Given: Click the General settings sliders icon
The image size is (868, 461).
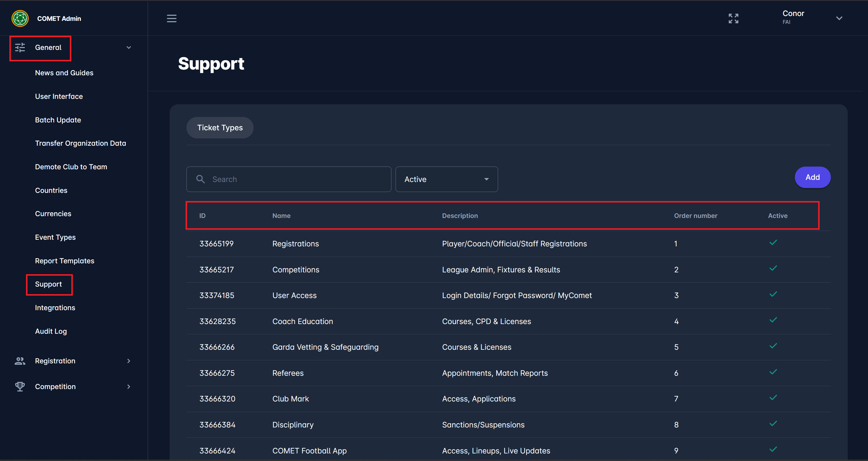Looking at the screenshot, I should (x=20, y=47).
